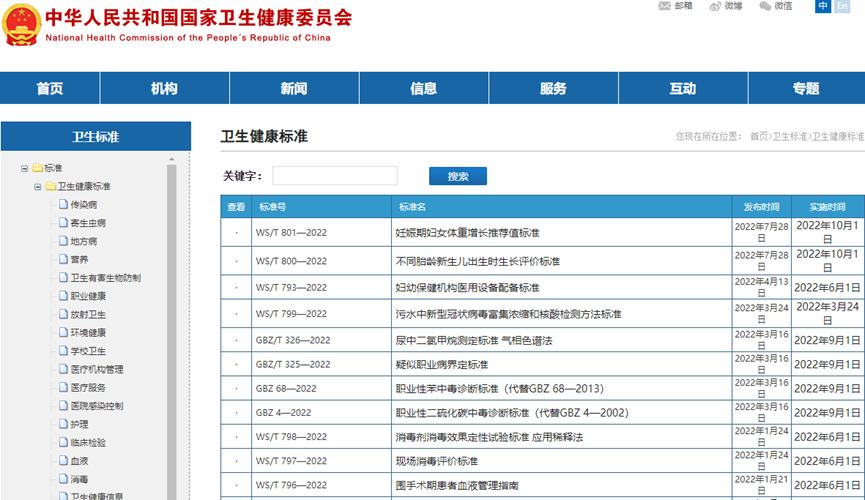Click the document icon beside 血液

63,460
